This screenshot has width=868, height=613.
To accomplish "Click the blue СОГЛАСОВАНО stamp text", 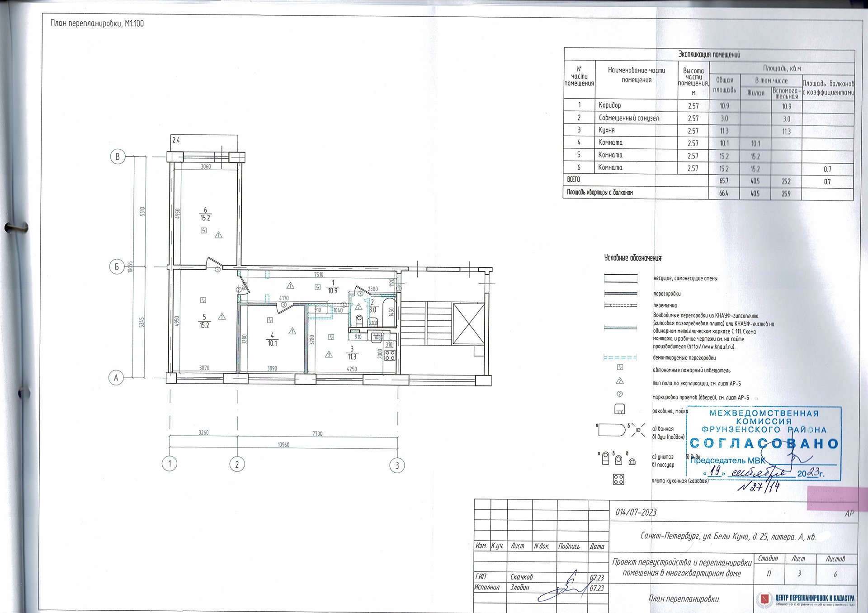I will (x=764, y=443).
